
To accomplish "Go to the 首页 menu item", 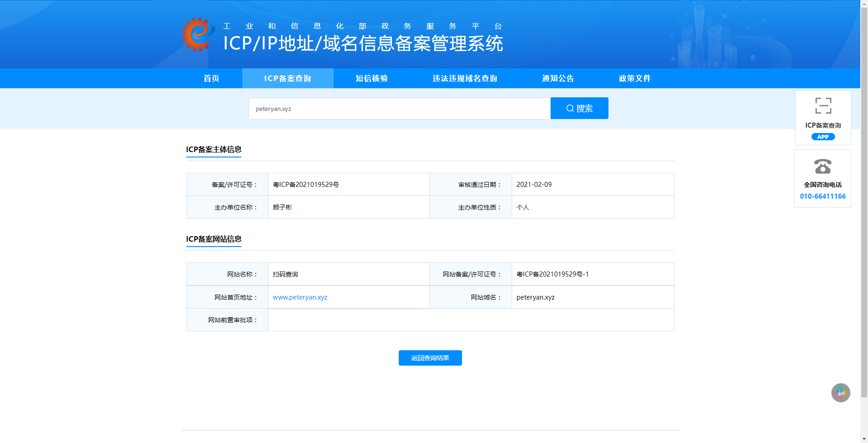I will click(x=212, y=78).
